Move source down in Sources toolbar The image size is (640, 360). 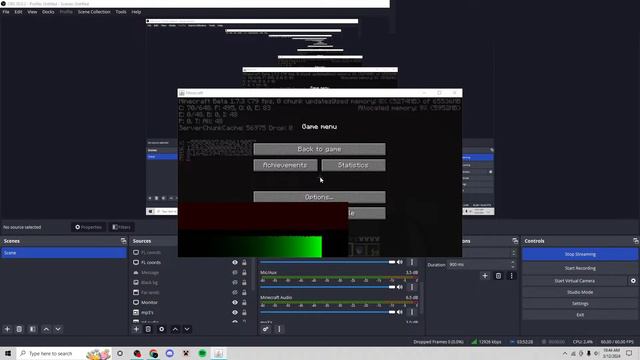coord(187,329)
